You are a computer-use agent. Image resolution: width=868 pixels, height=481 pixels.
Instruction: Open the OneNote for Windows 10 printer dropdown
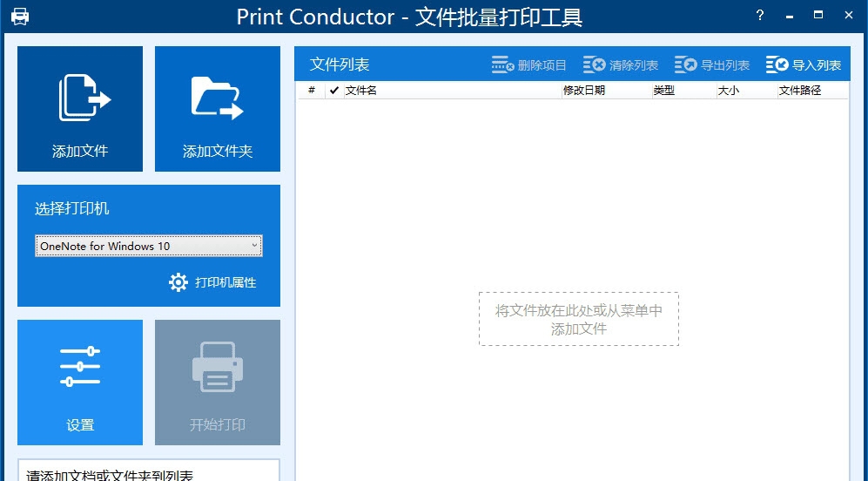[x=148, y=246]
